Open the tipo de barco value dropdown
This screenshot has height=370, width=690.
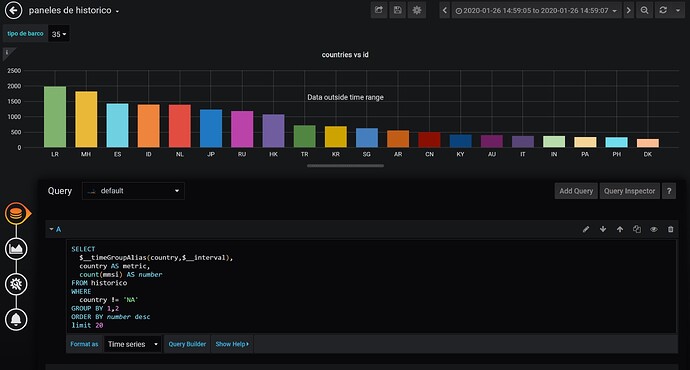(x=59, y=34)
